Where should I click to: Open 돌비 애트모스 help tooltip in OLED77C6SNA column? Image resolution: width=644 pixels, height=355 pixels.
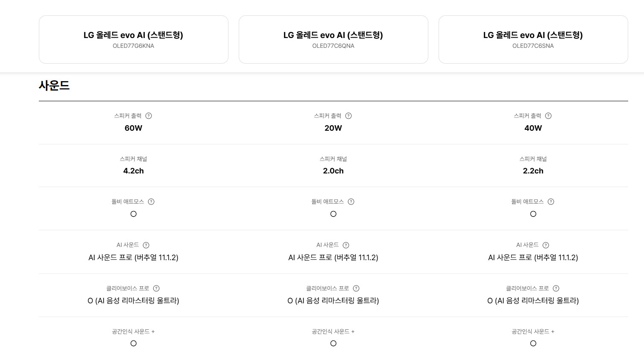pos(551,202)
